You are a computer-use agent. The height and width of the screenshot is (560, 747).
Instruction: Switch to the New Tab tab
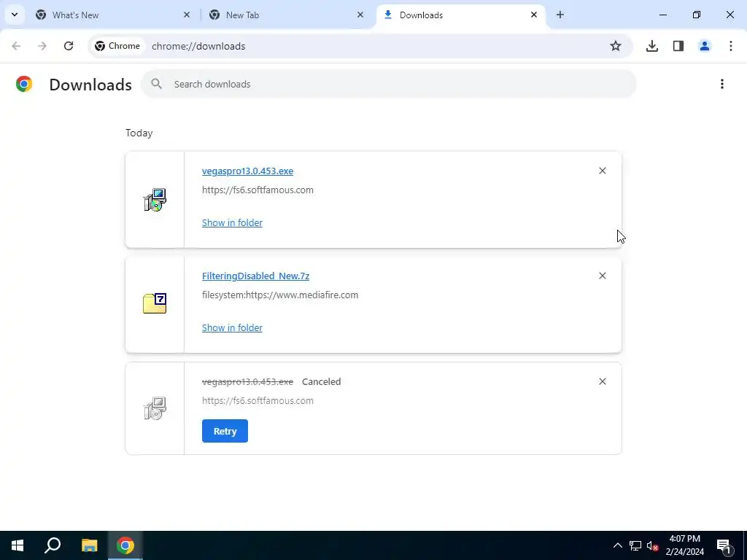[285, 15]
